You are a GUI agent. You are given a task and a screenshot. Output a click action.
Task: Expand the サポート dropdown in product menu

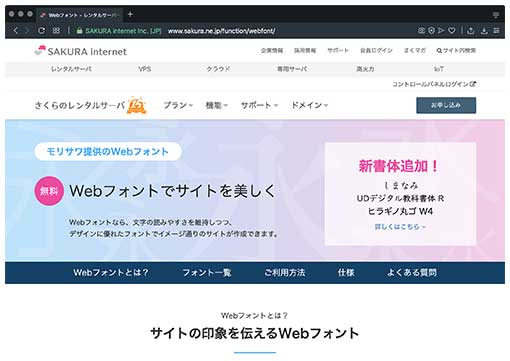pos(259,105)
